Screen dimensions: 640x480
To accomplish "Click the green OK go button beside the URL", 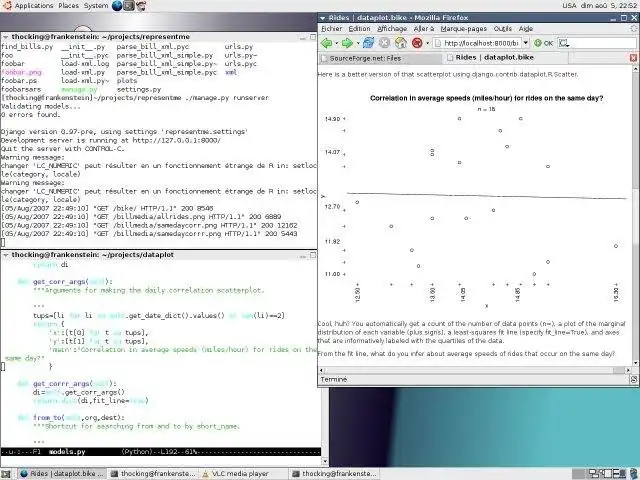I will [x=544, y=43].
